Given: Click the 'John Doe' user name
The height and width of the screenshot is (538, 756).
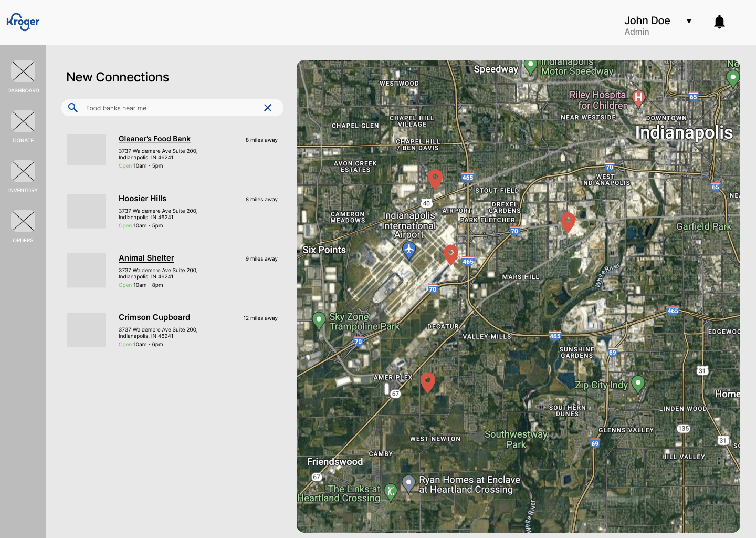Looking at the screenshot, I should (x=647, y=20).
